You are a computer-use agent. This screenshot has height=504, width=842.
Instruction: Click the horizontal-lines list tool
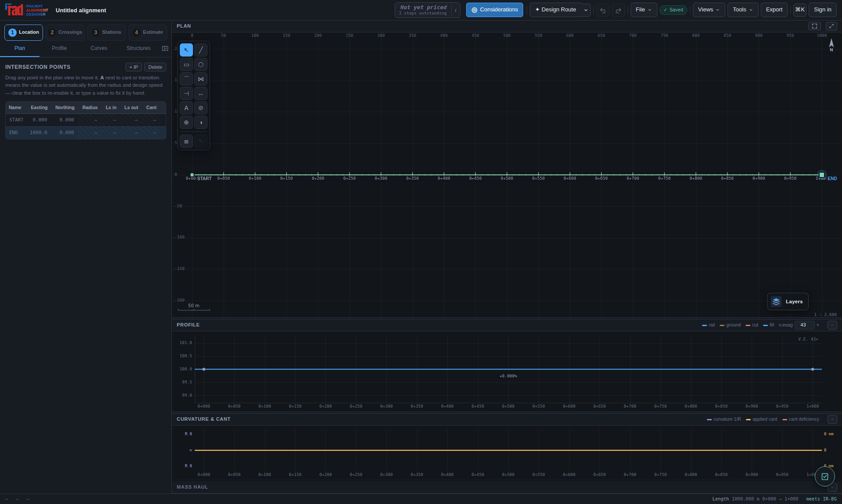[x=186, y=142]
